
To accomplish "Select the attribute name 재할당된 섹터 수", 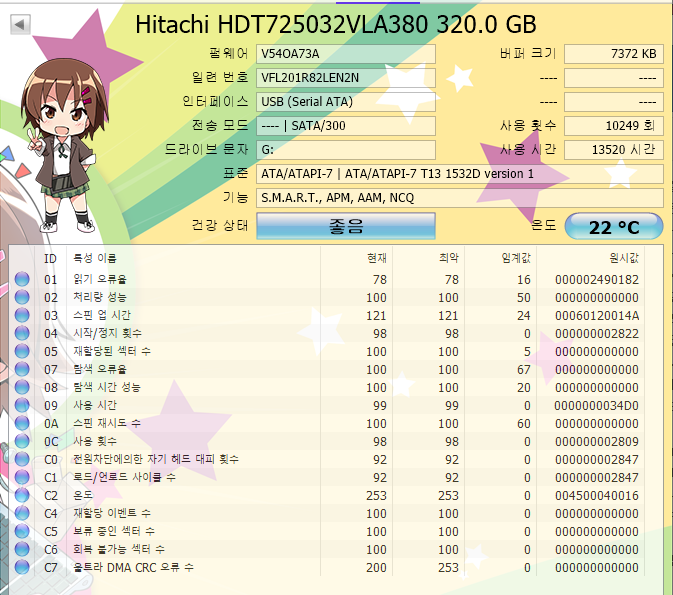I will point(112,352).
